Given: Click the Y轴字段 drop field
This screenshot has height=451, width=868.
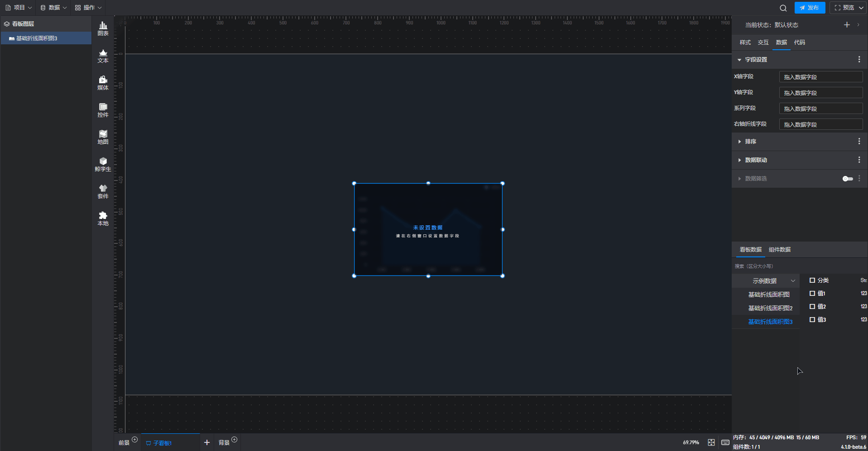Looking at the screenshot, I should coord(820,93).
